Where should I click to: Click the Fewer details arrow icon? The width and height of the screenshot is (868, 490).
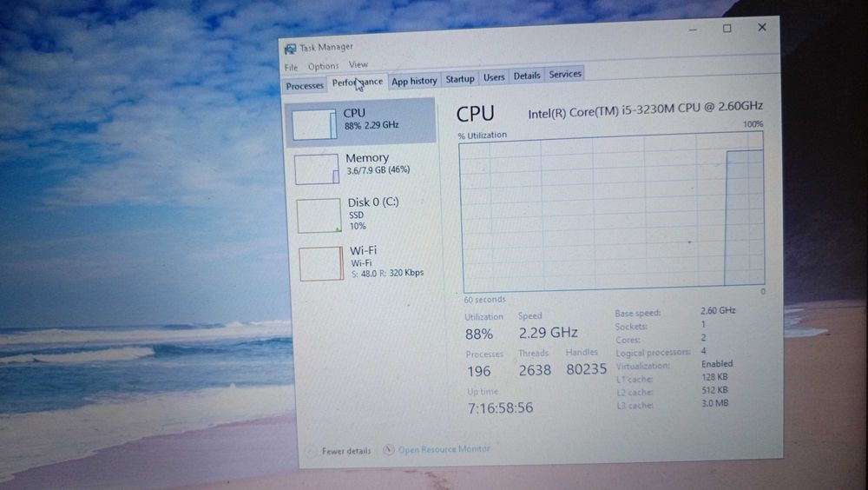pos(312,451)
